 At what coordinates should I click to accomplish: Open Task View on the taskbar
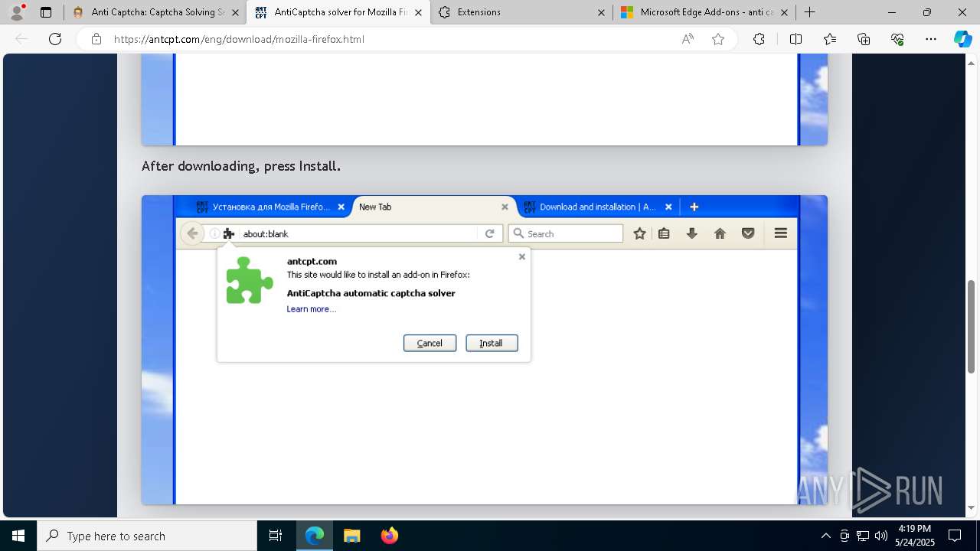(x=276, y=536)
